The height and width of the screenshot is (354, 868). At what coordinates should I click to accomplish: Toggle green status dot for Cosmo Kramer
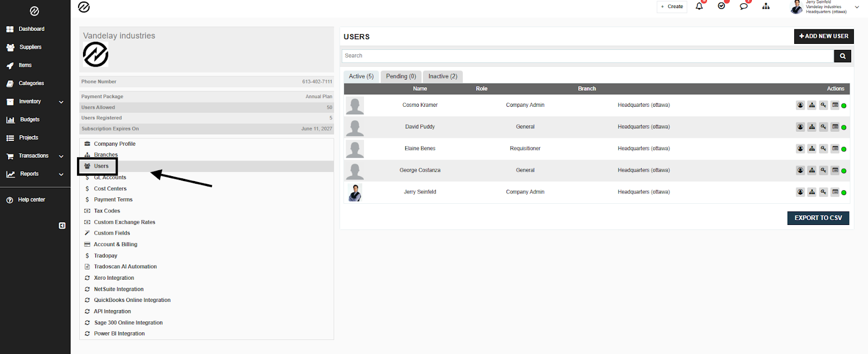tap(844, 106)
